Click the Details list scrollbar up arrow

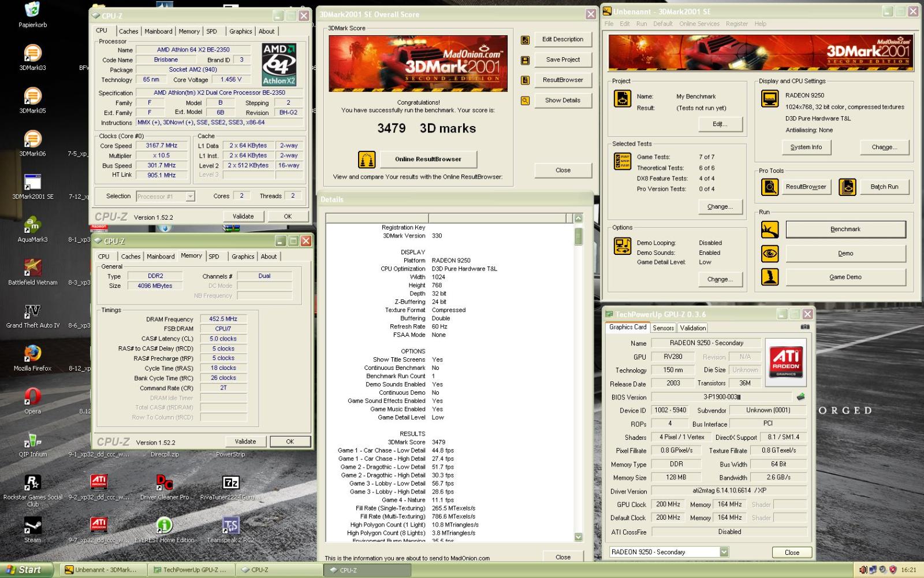click(x=579, y=218)
